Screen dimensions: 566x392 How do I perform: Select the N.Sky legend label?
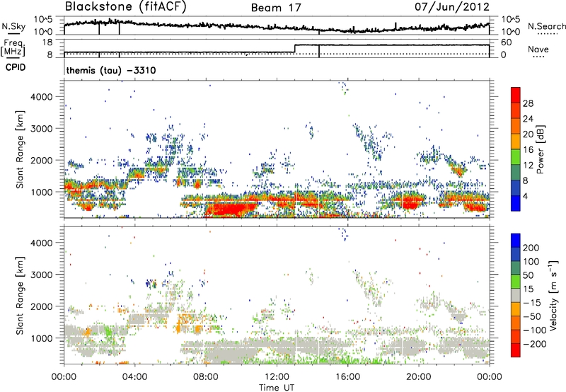coord(13,26)
